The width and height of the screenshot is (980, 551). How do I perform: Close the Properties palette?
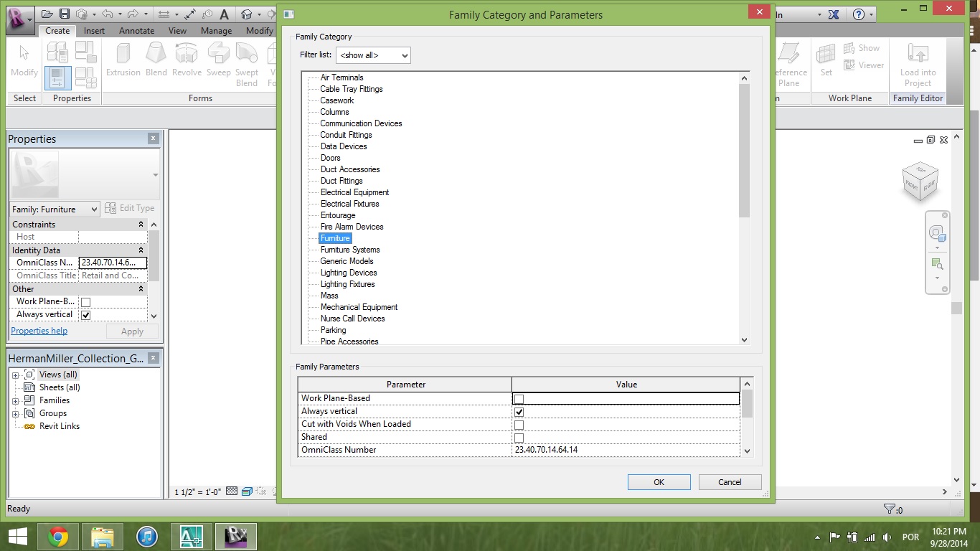[x=153, y=138]
